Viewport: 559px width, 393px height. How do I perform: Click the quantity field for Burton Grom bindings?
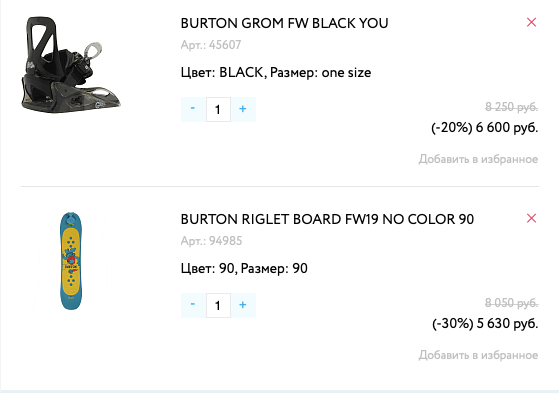(x=218, y=109)
